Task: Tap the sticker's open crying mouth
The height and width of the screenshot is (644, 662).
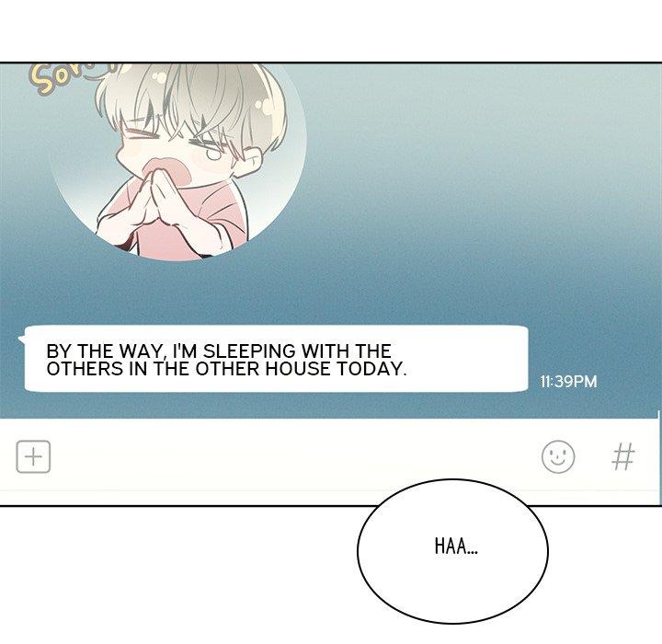Action: 171,169
